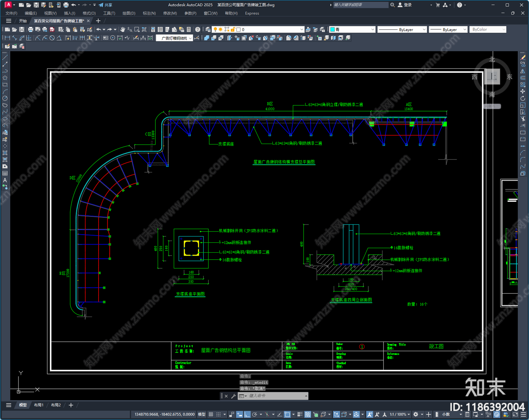Select the Move tool in modify toolbar
This screenshot has width=529, height=420.
(523, 91)
